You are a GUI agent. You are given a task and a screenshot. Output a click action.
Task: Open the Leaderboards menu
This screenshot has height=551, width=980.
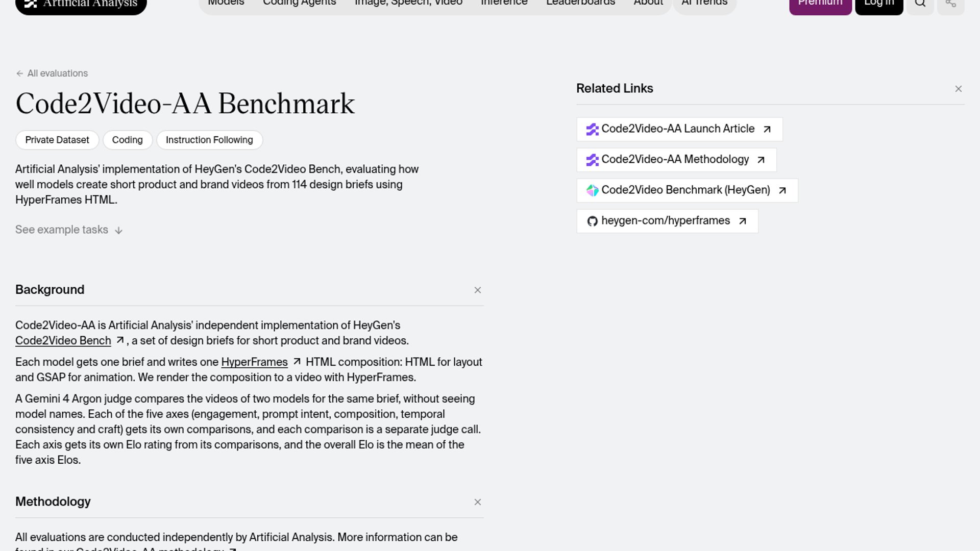(x=580, y=3)
